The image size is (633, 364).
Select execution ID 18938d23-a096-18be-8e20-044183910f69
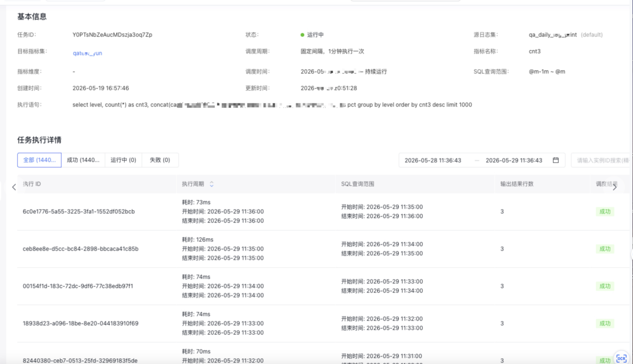click(x=80, y=323)
